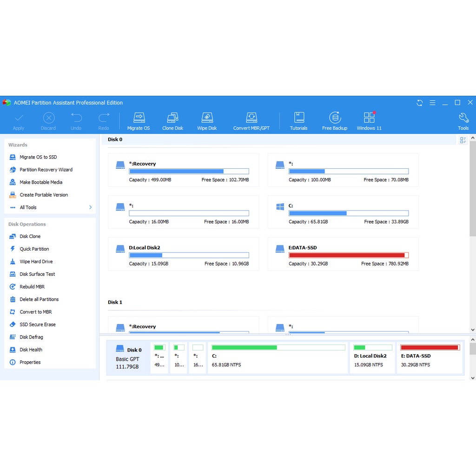Click Disk 0 Basic GPT label in map
476x476 pixels.
click(128, 357)
